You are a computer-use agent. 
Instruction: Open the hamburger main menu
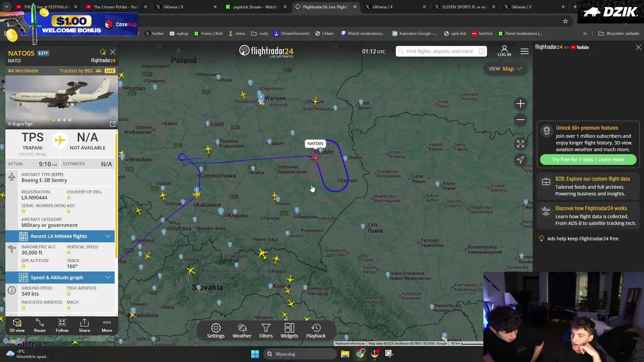(524, 51)
